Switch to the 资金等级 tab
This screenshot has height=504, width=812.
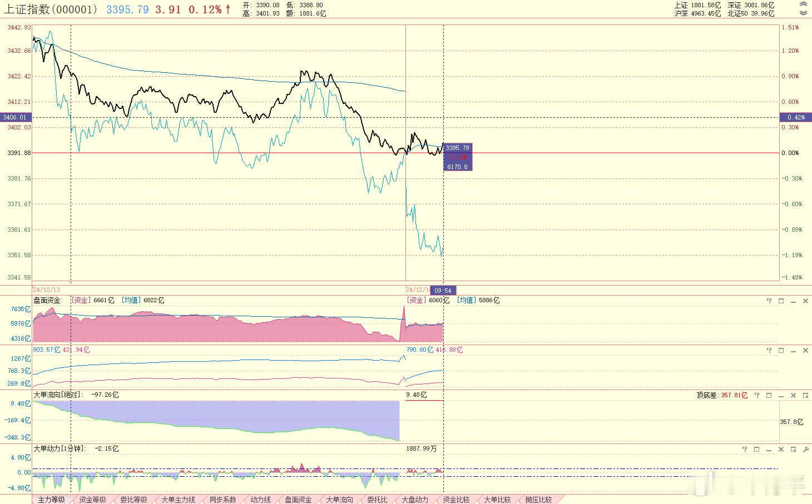92,500
